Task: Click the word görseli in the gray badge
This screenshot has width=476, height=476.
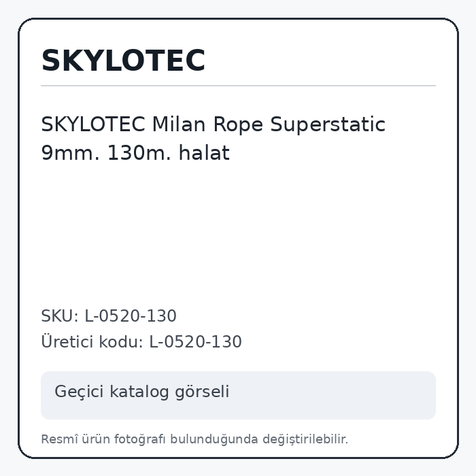Action: (x=202, y=392)
